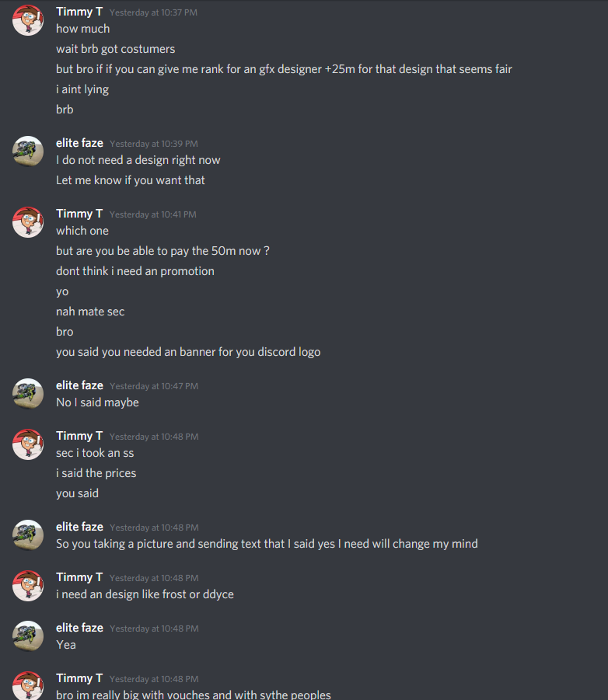Click elite faze username at 10:39 PM
The height and width of the screenshot is (700, 608).
79,143
